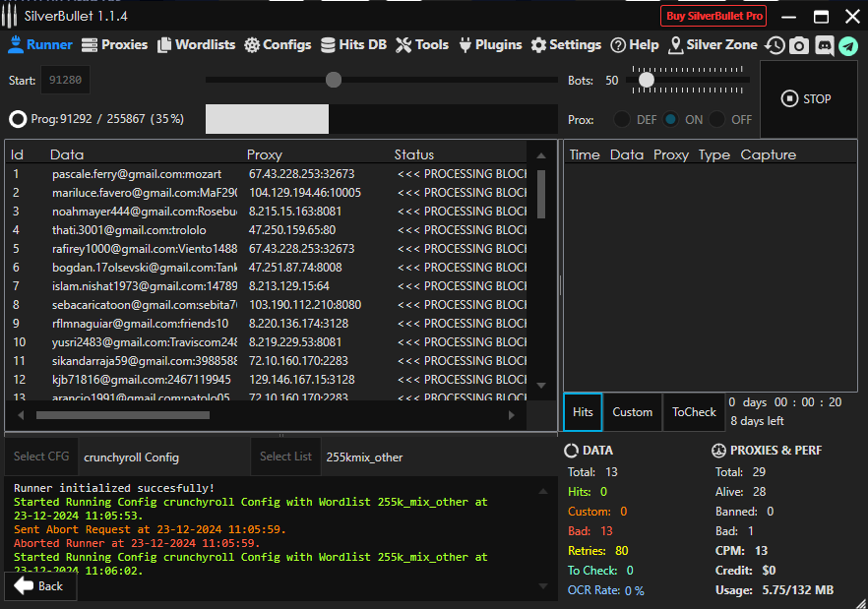Select the ON proxy radio option
868x609 pixels.
pyautogui.click(x=671, y=120)
